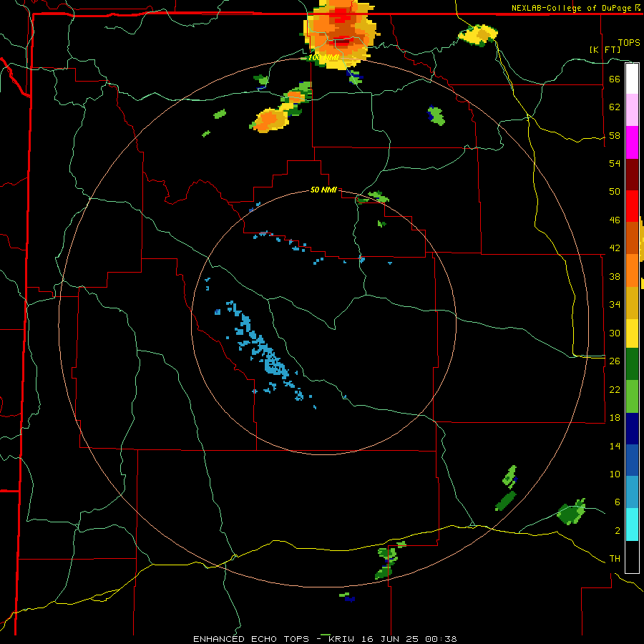Pick the medium blue legend swatch between 14 and 10
The width and height of the screenshot is (644, 644).
632,460
